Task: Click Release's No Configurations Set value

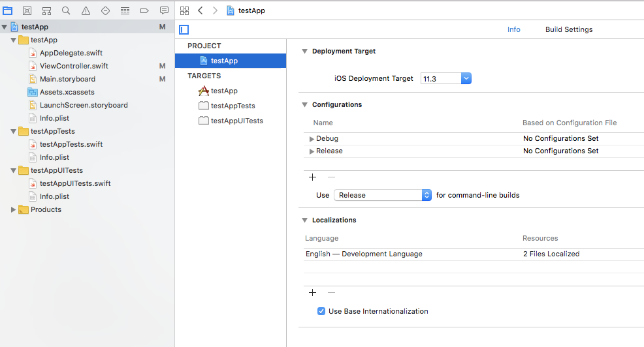Action: (x=560, y=151)
